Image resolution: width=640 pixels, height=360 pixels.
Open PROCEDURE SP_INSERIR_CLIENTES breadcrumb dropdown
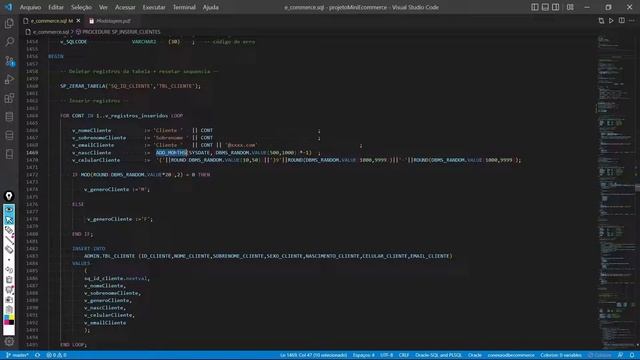pyautogui.click(x=118, y=31)
